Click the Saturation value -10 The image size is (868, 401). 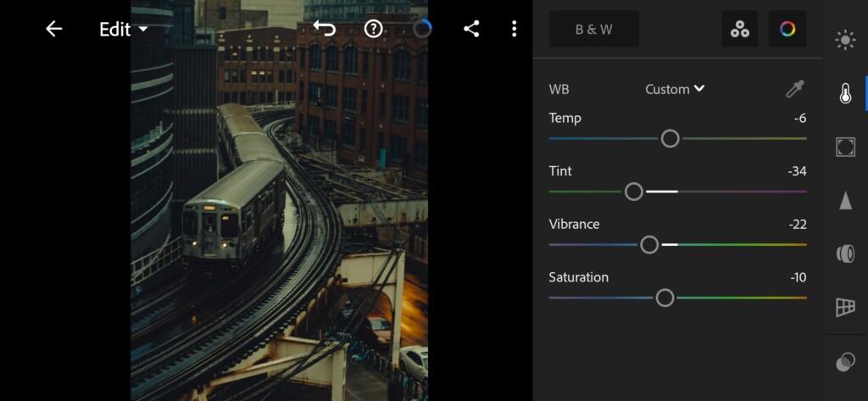(798, 277)
